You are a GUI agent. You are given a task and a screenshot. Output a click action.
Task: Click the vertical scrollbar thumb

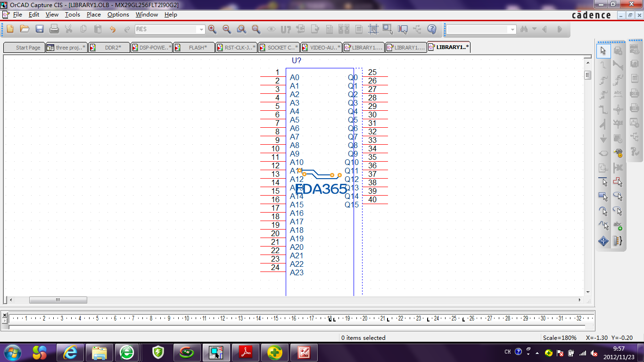[x=587, y=75]
